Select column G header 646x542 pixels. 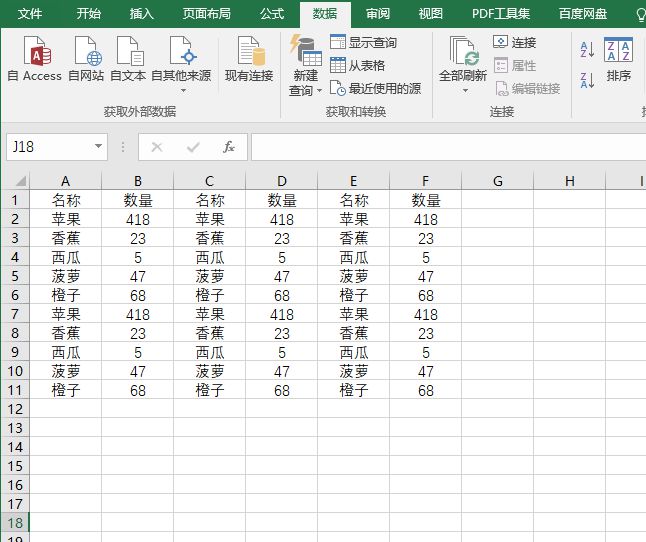498,181
